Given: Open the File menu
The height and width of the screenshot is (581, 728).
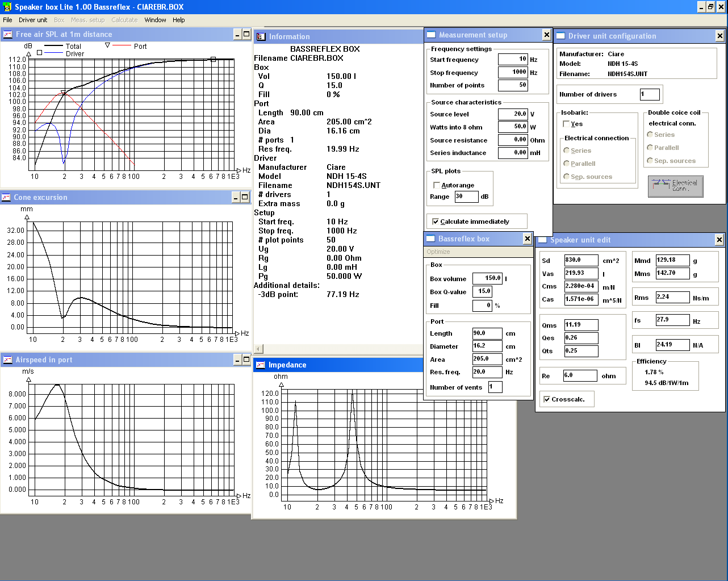Looking at the screenshot, I should point(7,20).
